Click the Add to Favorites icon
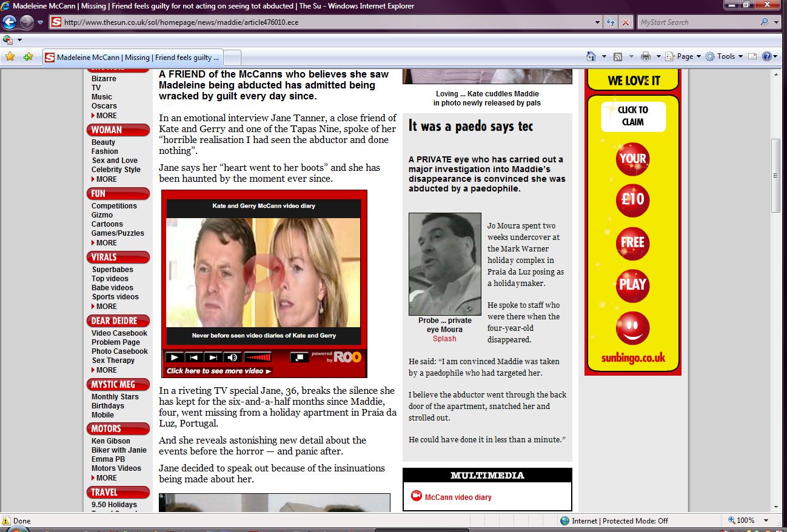Viewport: 787px width, 532px height. 28,57
